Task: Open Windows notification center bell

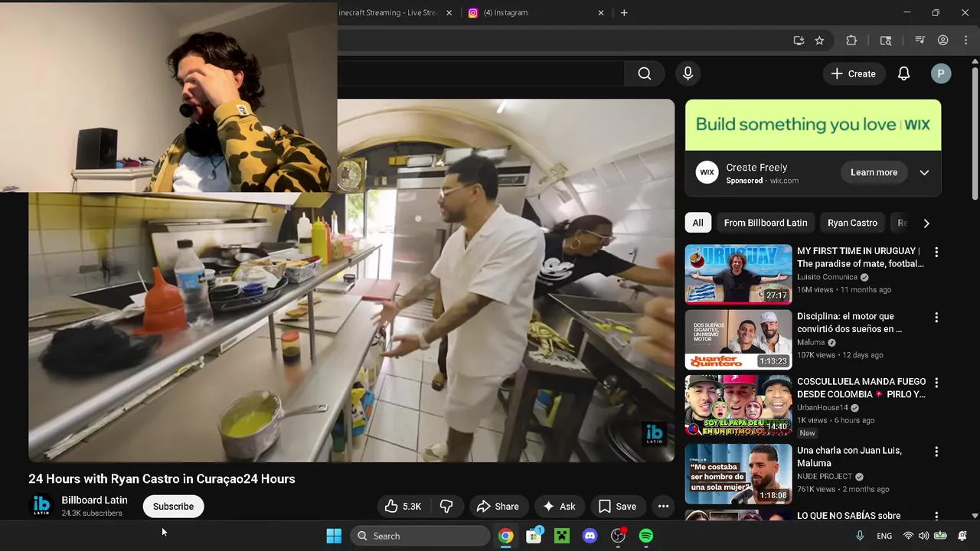Action: (962, 536)
